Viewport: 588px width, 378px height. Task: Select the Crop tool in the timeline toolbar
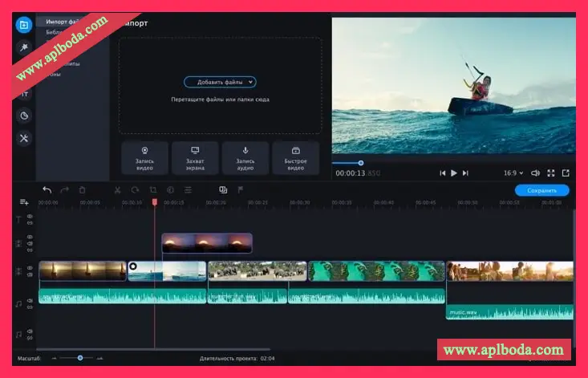(153, 190)
